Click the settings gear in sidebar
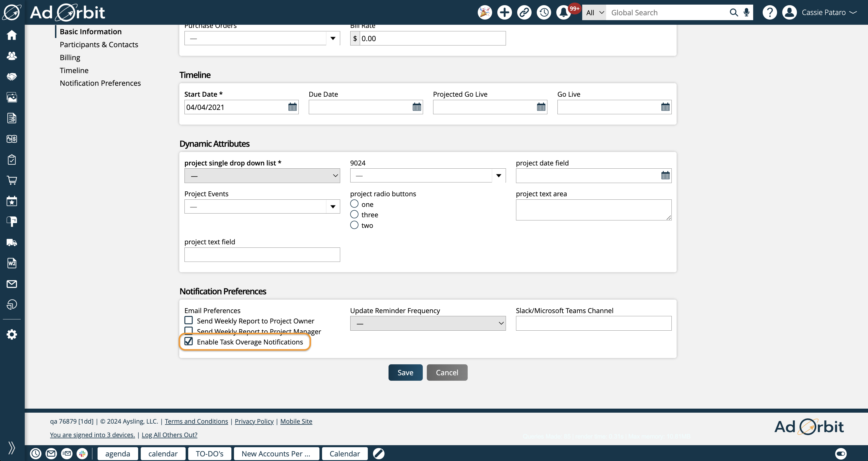This screenshot has height=461, width=868. (x=12, y=334)
